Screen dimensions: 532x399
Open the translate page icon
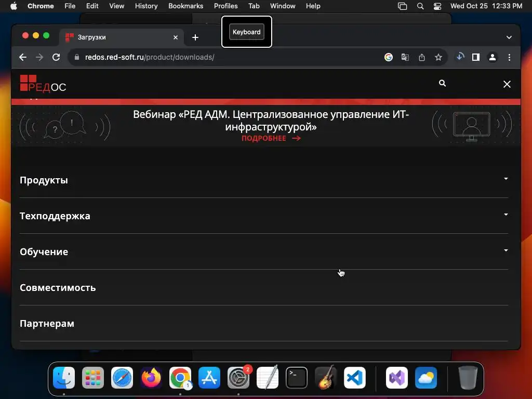[405, 57]
